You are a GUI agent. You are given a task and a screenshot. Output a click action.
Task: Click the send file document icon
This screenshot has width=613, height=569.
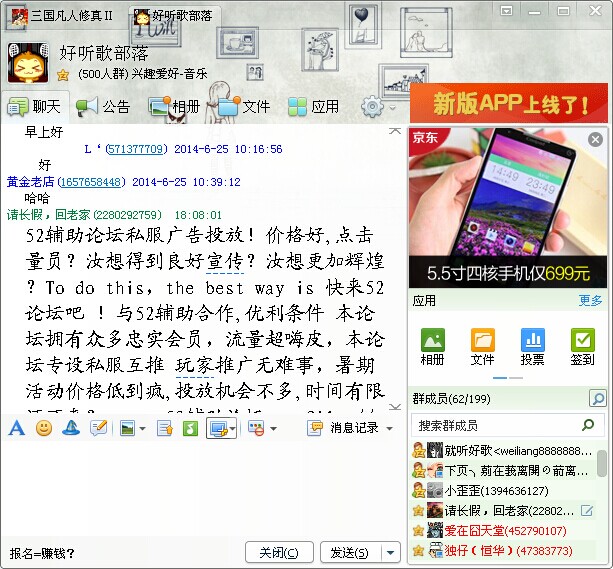(165, 429)
